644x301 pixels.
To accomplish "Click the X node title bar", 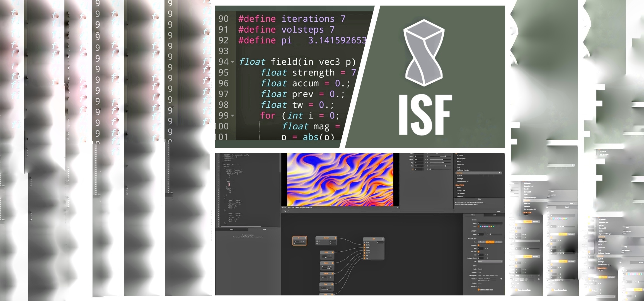I will coord(299,238).
